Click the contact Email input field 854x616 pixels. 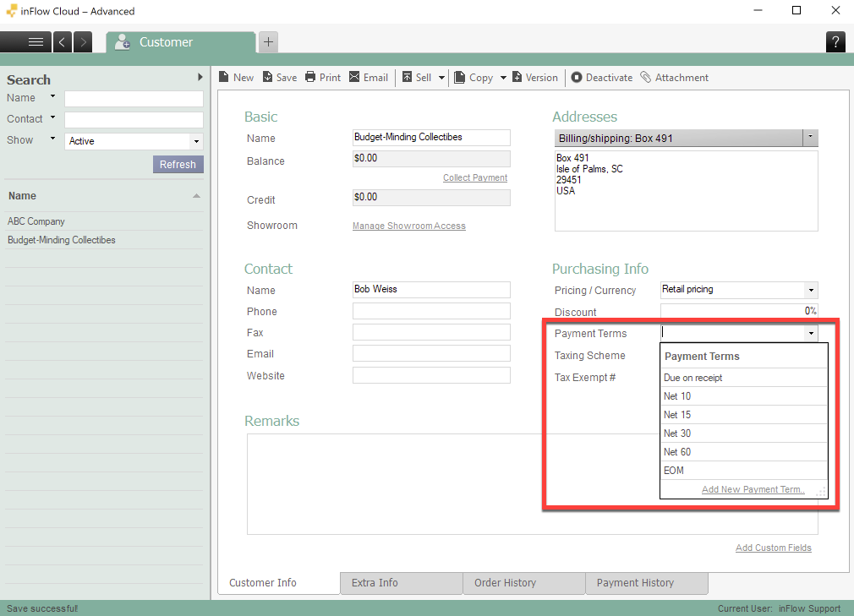tap(431, 353)
